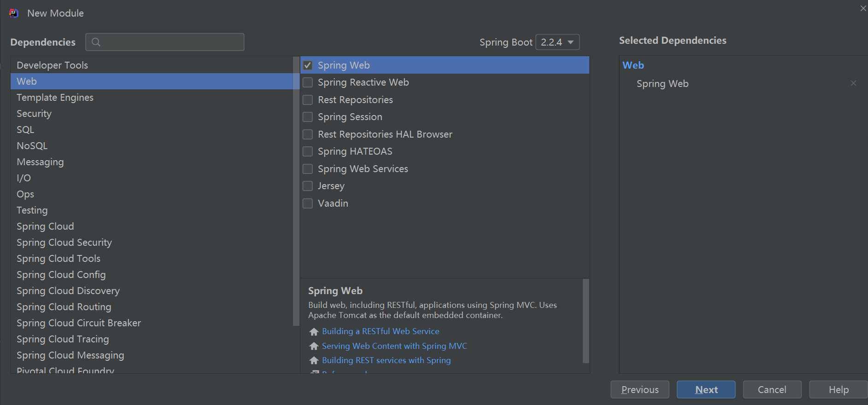Remove Spring Web from selected dependencies
This screenshot has height=405, width=868.
pyautogui.click(x=853, y=83)
